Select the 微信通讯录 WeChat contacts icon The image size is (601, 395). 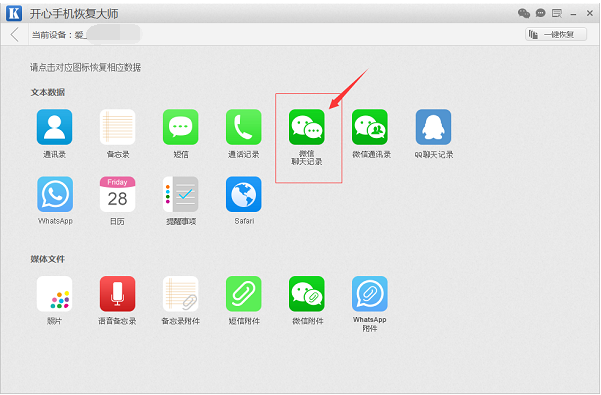(x=370, y=127)
